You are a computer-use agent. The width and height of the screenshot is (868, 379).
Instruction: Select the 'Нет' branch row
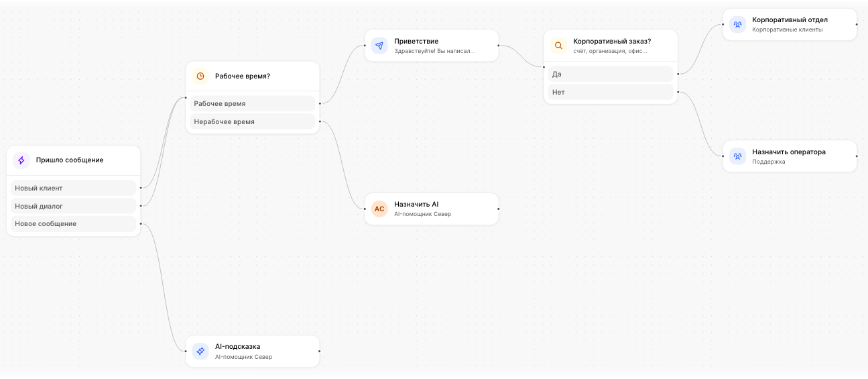[611, 92]
